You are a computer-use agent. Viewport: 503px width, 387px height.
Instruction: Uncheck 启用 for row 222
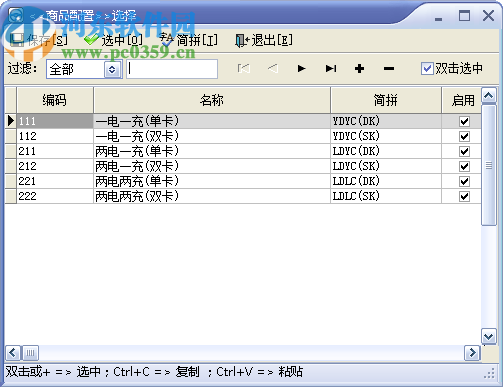[x=464, y=196]
